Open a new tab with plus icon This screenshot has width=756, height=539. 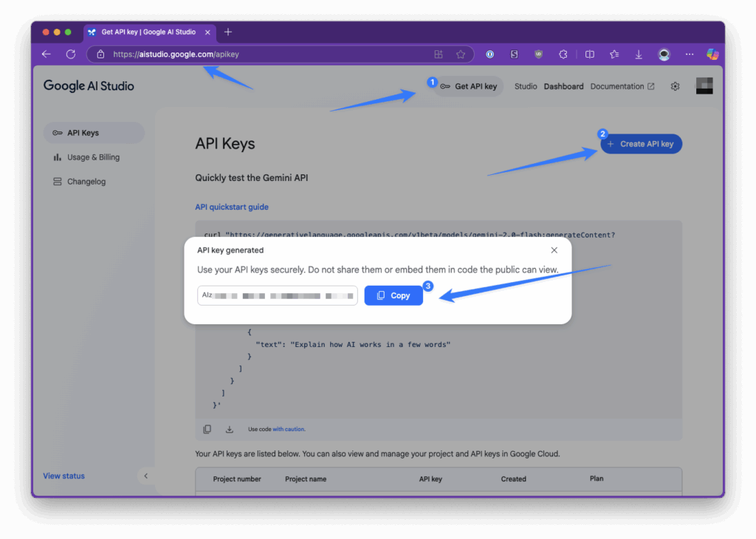(228, 32)
